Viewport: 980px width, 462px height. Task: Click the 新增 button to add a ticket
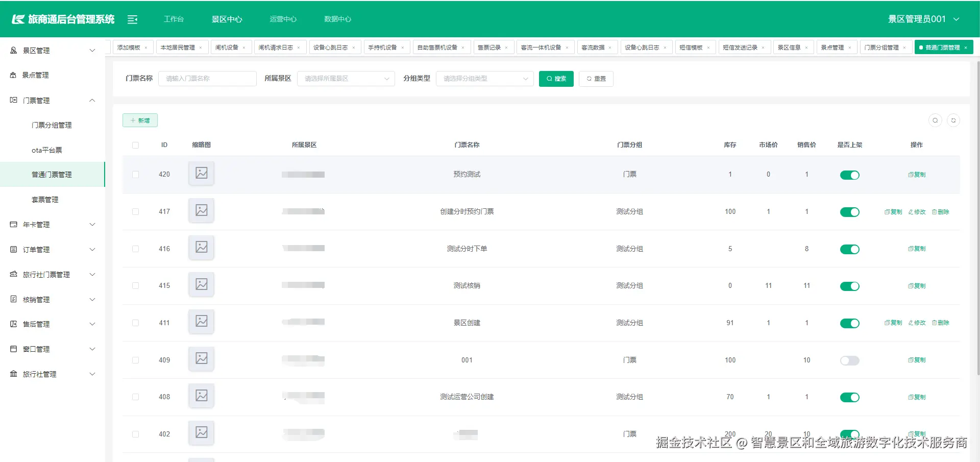(140, 120)
